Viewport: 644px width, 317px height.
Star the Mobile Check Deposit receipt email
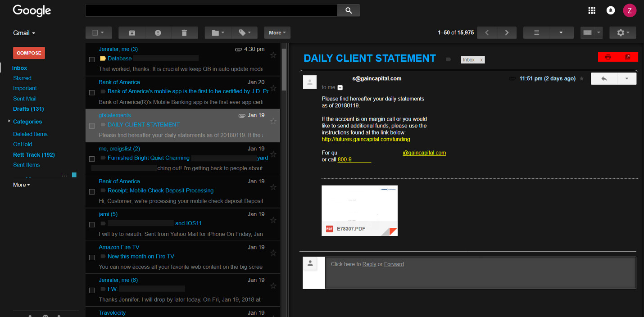273,187
